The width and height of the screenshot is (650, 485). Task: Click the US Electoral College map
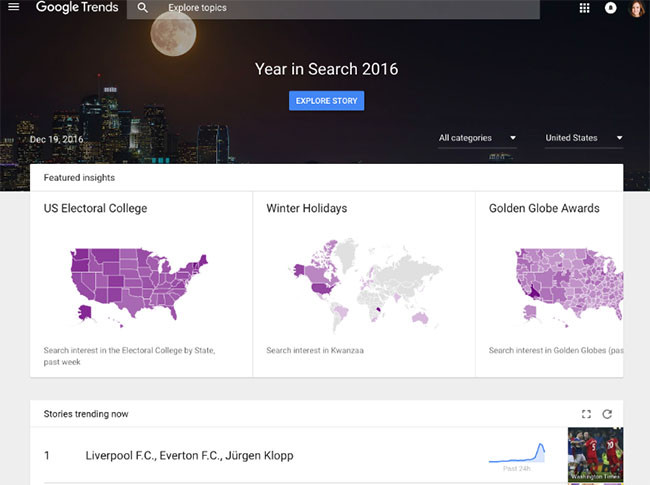tap(138, 285)
